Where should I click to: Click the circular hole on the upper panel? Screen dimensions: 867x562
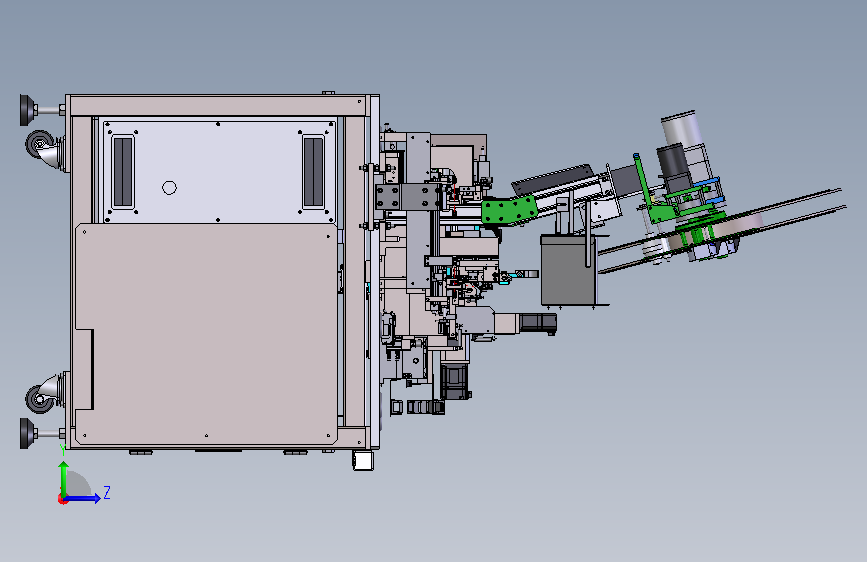click(x=169, y=188)
